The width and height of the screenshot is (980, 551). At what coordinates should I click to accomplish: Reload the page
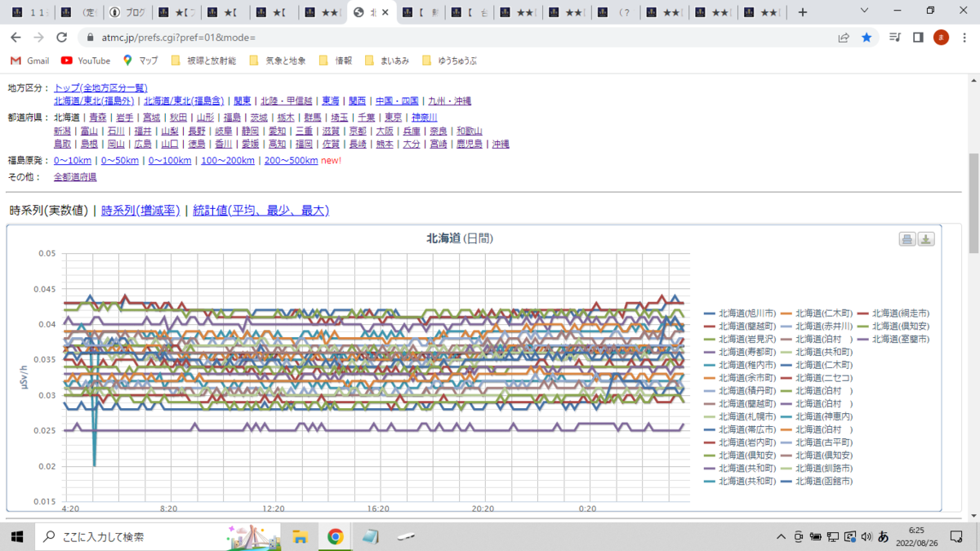click(61, 38)
